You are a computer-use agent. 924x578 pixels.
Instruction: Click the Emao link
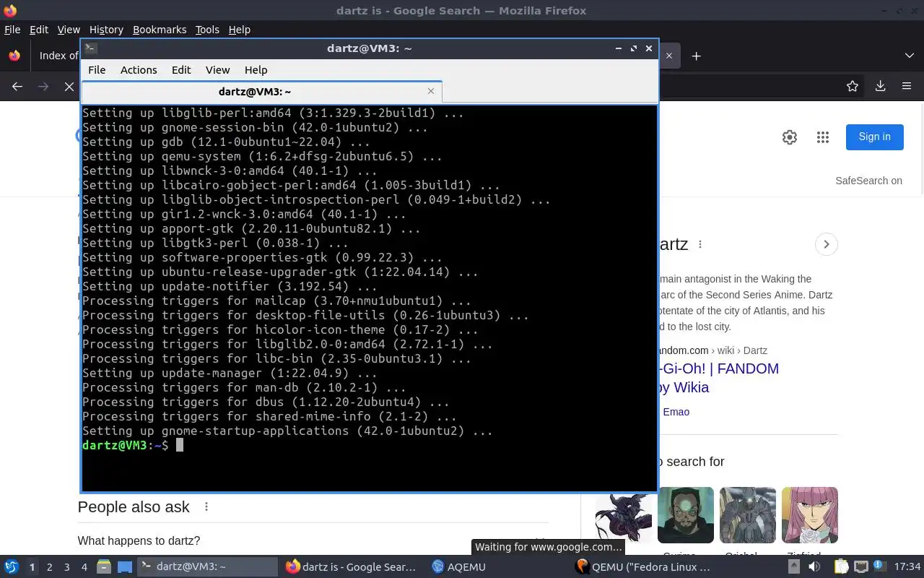pos(676,412)
